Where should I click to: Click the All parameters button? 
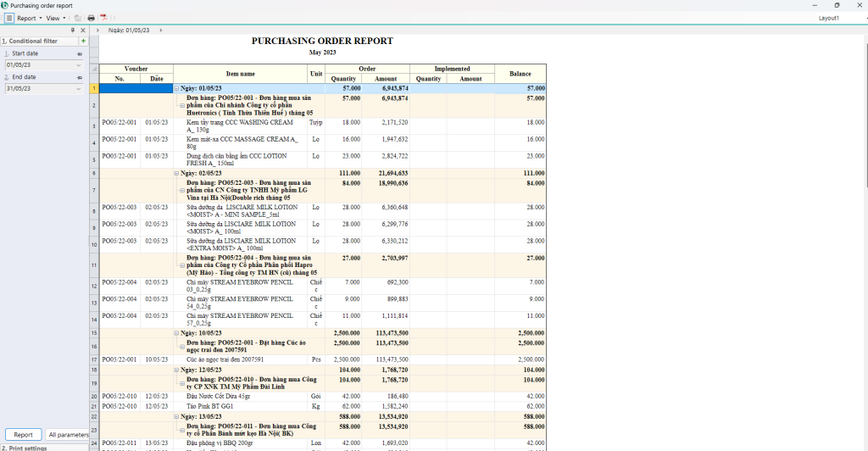[x=67, y=435]
